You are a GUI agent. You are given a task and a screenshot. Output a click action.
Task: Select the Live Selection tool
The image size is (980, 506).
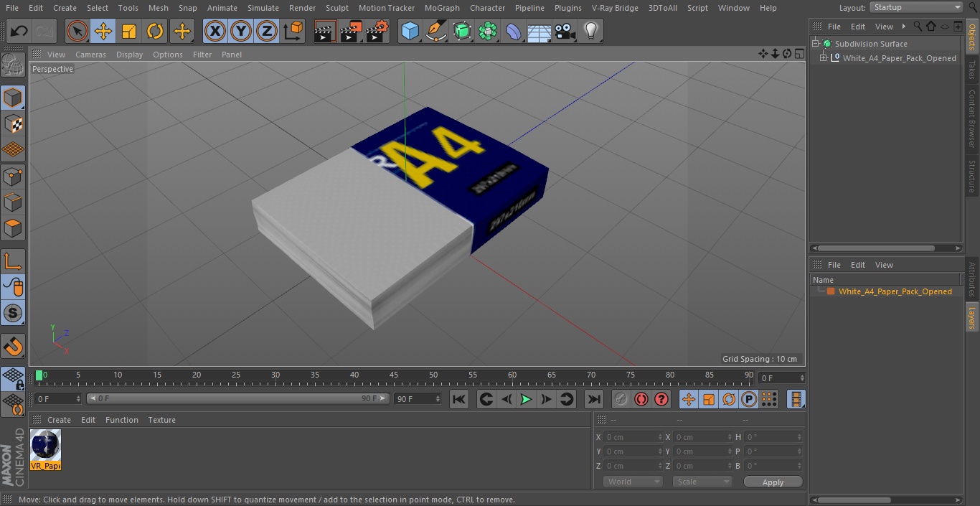77,31
